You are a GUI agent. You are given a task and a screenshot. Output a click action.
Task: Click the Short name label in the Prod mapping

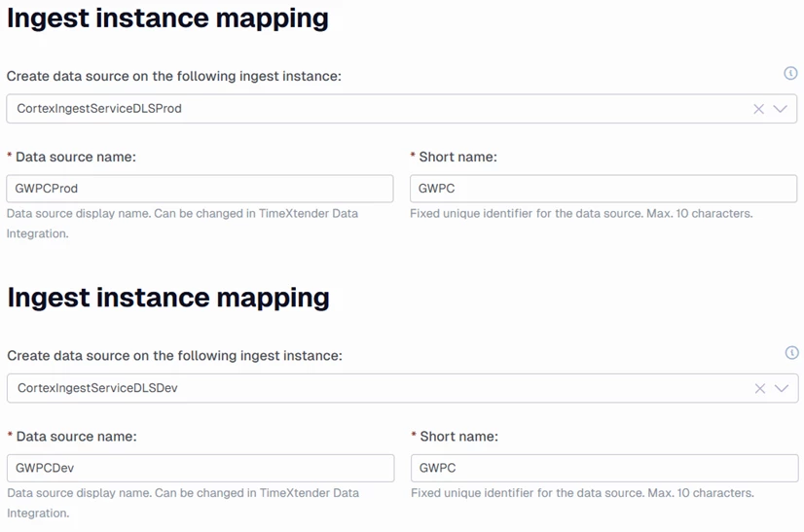coord(457,157)
